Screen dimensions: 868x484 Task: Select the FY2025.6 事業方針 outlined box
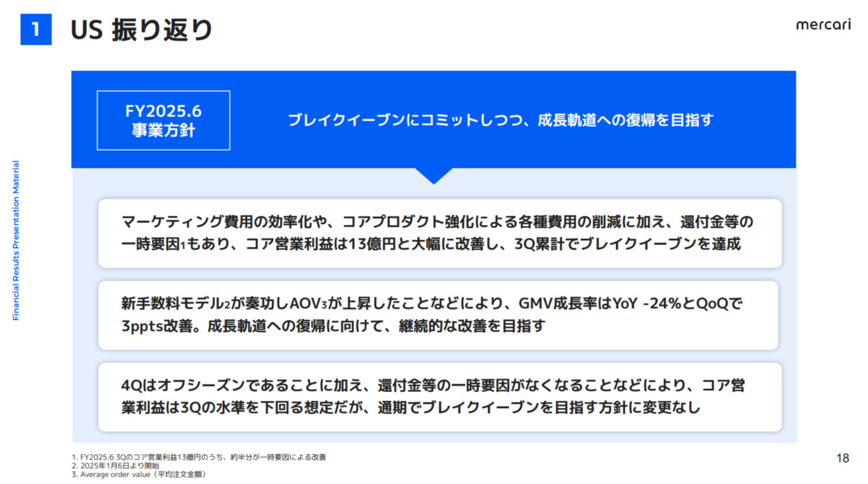[164, 121]
